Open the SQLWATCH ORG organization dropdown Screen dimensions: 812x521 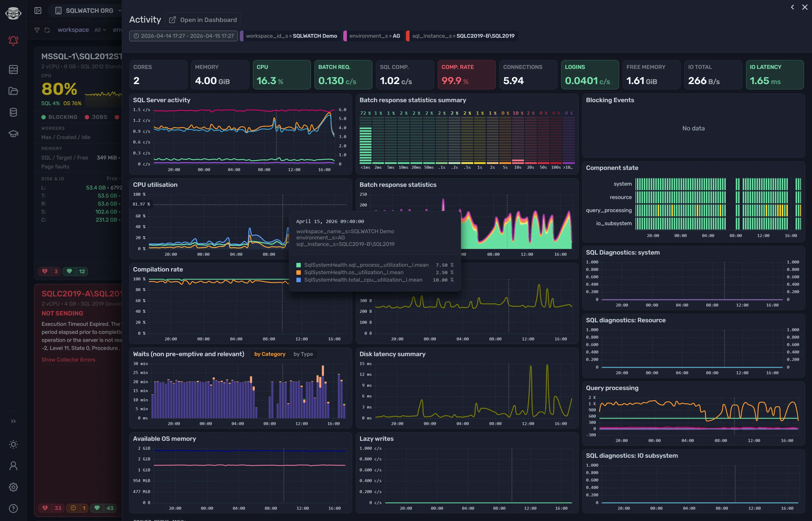click(90, 10)
